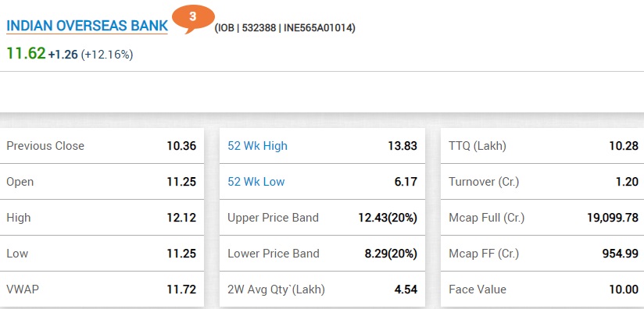This screenshot has height=309, width=644.
Task: Open the 52 Wk High link
Action: coord(257,146)
